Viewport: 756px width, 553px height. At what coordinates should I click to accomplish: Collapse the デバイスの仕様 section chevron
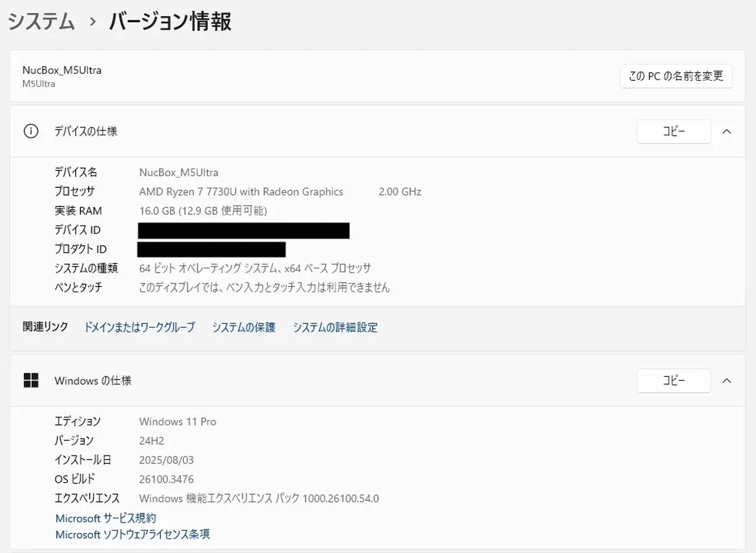[726, 131]
